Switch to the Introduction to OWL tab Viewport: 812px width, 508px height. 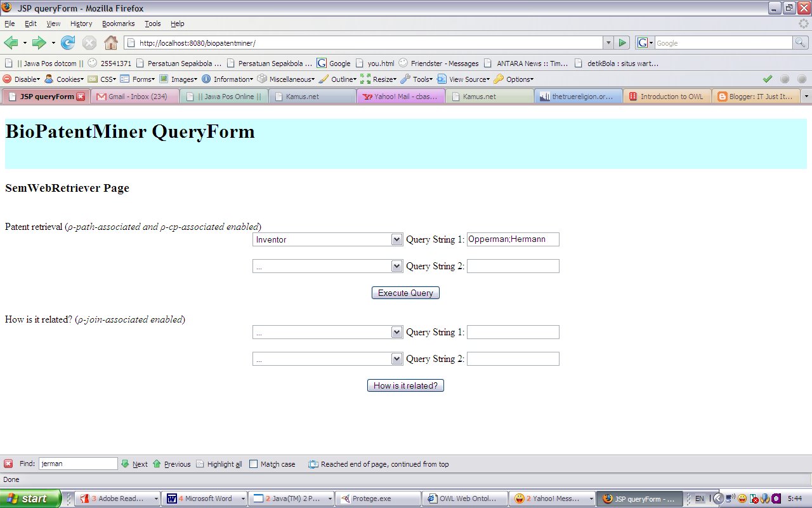667,97
